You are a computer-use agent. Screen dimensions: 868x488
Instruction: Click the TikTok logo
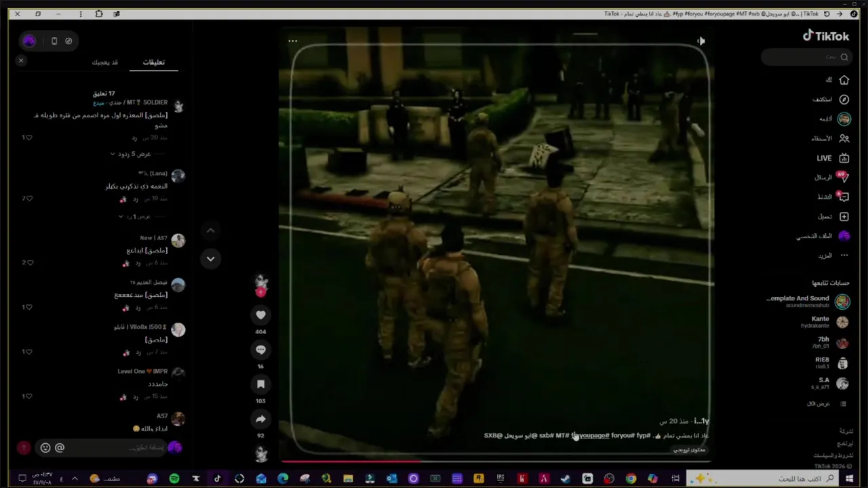click(x=825, y=36)
